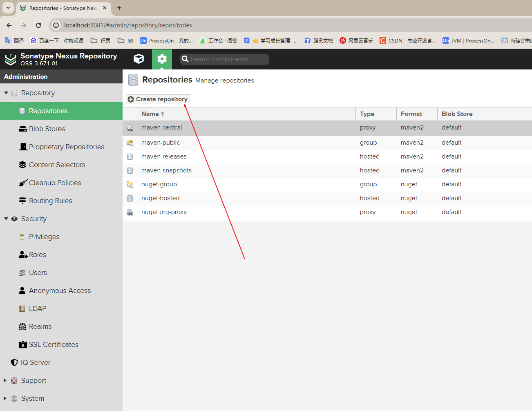Open a new browser tab
532x411 pixels.
click(119, 8)
